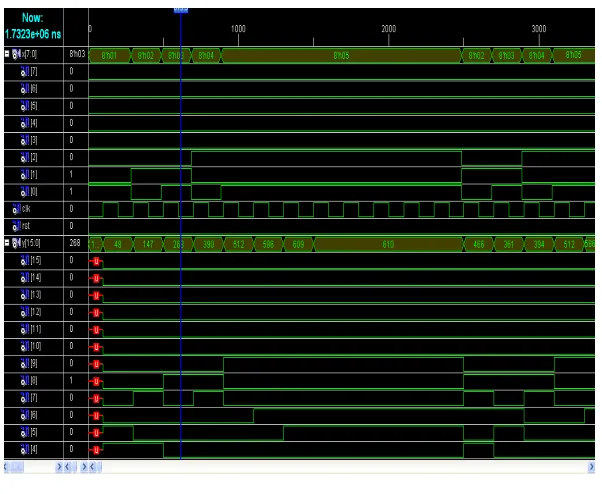
Task: Click the red U marker on y[15]
Action: coord(96,261)
